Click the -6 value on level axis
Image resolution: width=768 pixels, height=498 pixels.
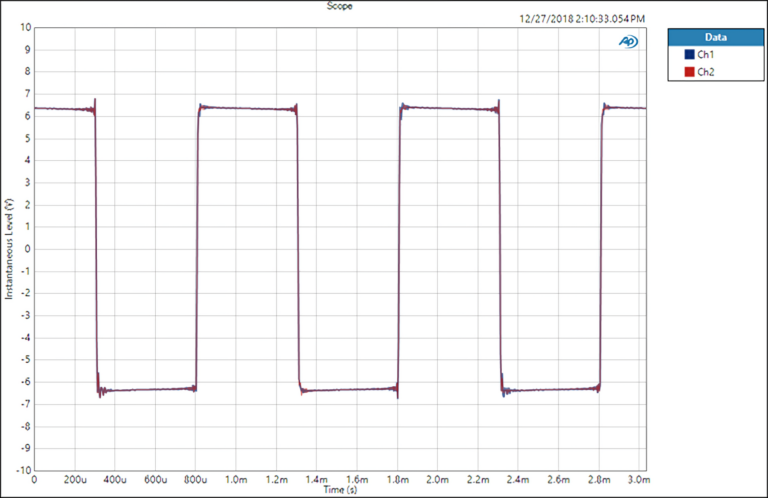coord(25,381)
